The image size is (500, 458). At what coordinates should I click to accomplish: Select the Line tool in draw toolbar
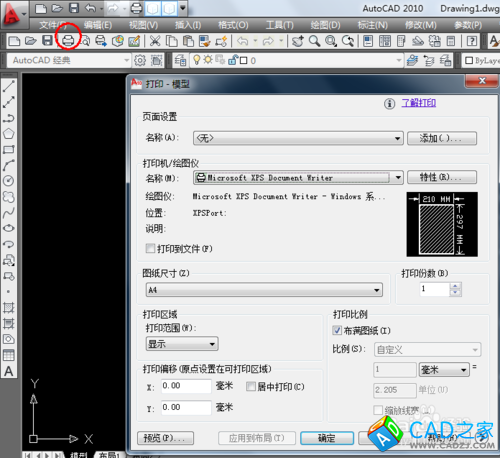click(9, 86)
